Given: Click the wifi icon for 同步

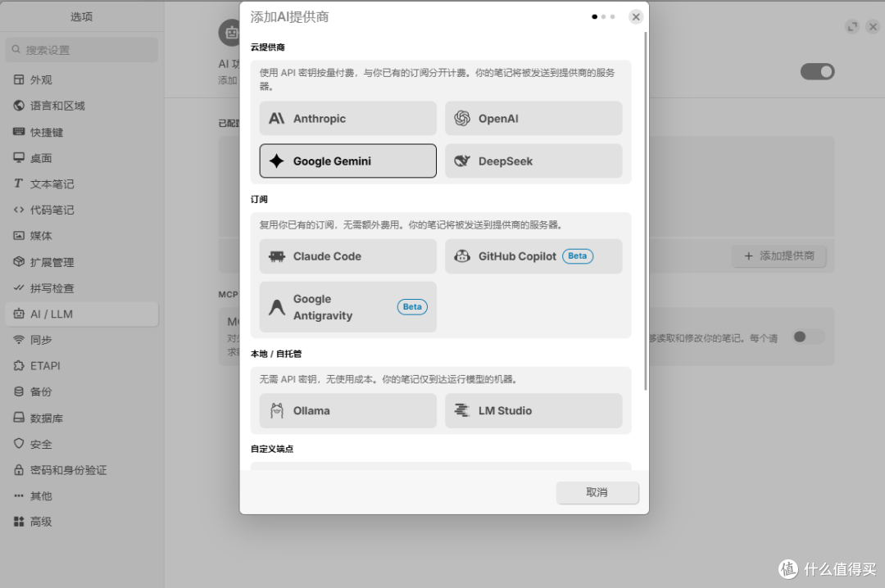Looking at the screenshot, I should 19,340.
